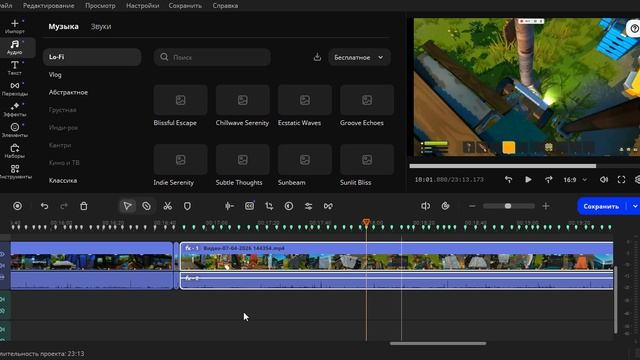Image resolution: width=640 pixels, height=360 pixels.
Task: Select the Lo-Fi music category
Action: pyautogui.click(x=92, y=57)
